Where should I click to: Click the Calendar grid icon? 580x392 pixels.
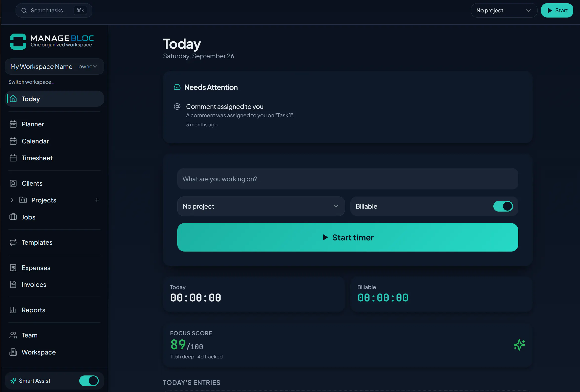click(13, 141)
